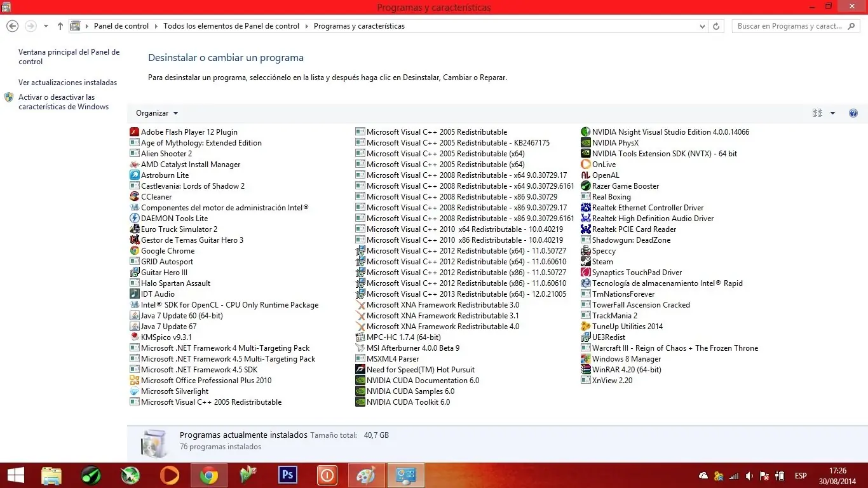Open Activar o desactivar las características de Windows
The width and height of the screenshot is (868, 488).
(64, 102)
